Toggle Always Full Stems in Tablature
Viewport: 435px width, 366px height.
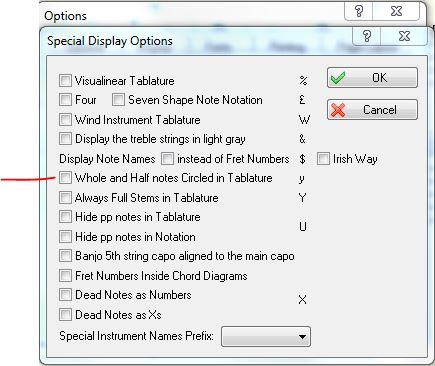pyautogui.click(x=65, y=197)
